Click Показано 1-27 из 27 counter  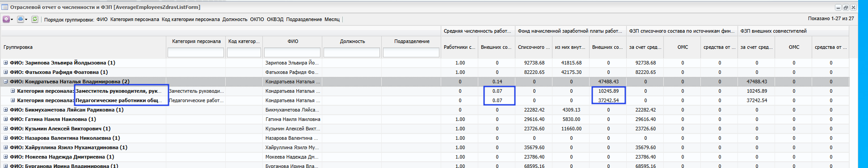[x=831, y=19]
